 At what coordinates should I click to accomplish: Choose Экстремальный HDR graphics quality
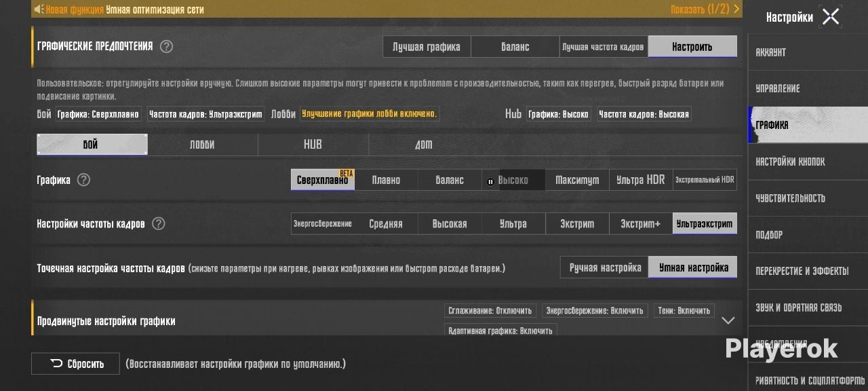[705, 180]
